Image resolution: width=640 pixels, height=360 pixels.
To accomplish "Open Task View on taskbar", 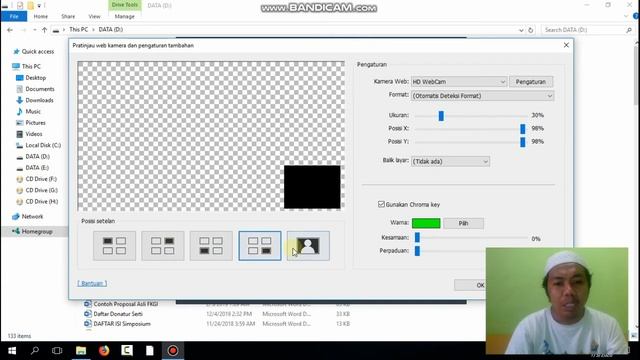I will (x=57, y=351).
